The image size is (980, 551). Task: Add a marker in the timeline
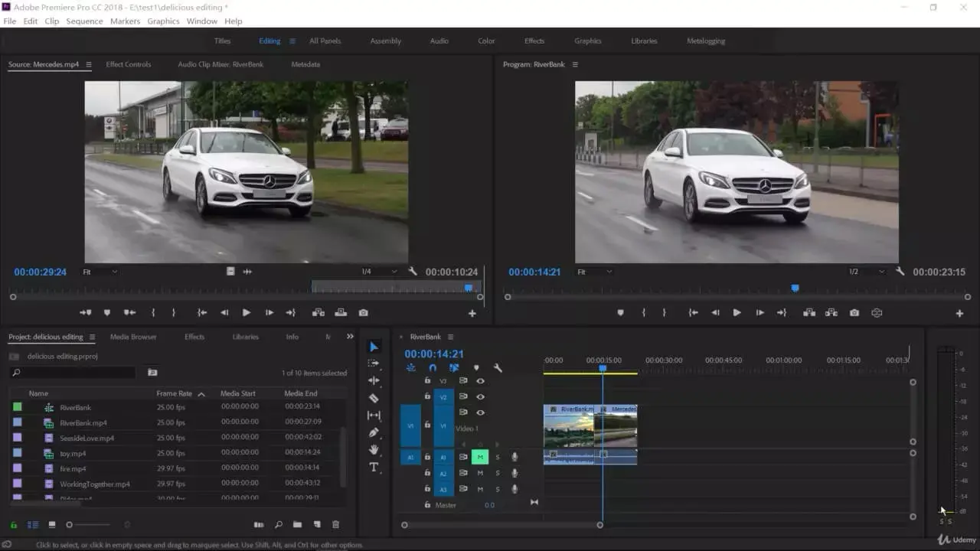tap(476, 368)
